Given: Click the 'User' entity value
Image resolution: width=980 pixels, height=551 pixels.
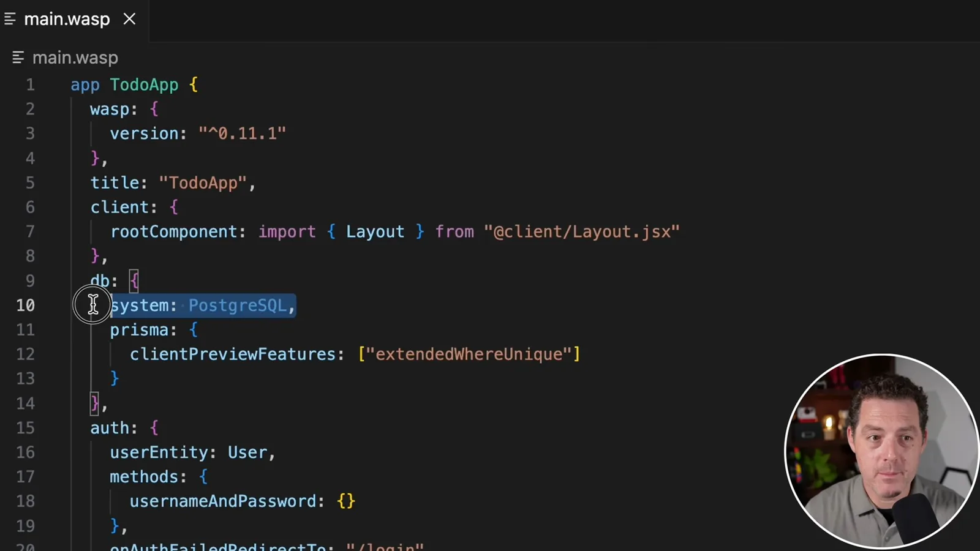Looking at the screenshot, I should (247, 452).
